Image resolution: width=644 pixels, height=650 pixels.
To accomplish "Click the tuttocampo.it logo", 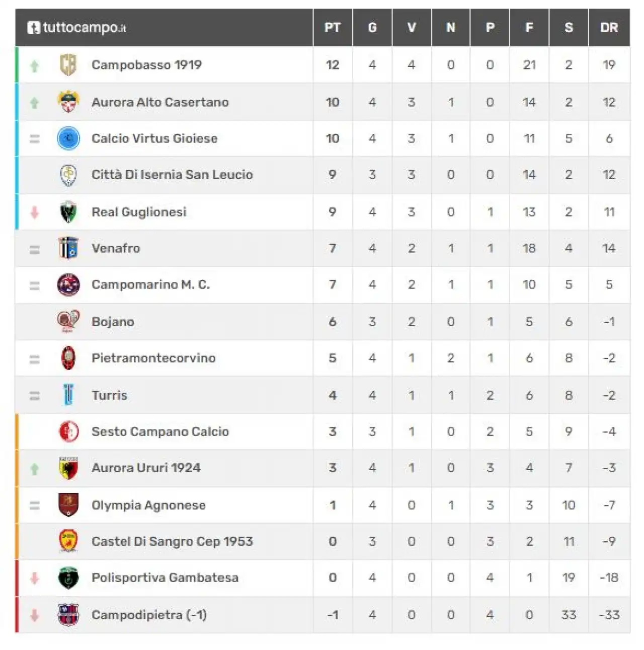I will coord(77,27).
